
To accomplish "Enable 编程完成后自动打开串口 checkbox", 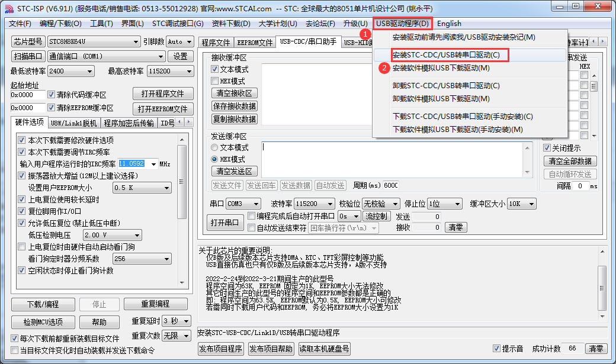I will pos(252,216).
